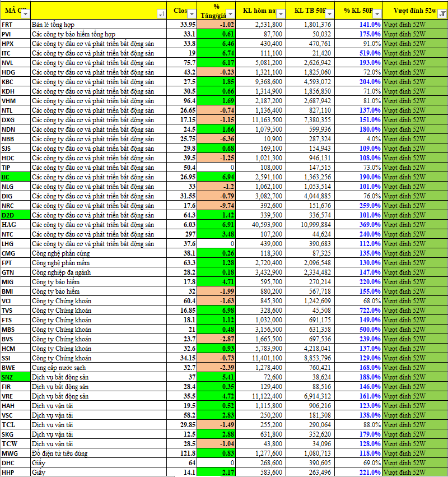This screenshot has height=477, width=448.
Task: Select the green highlighted D2D ticker cell
Action: [15, 215]
